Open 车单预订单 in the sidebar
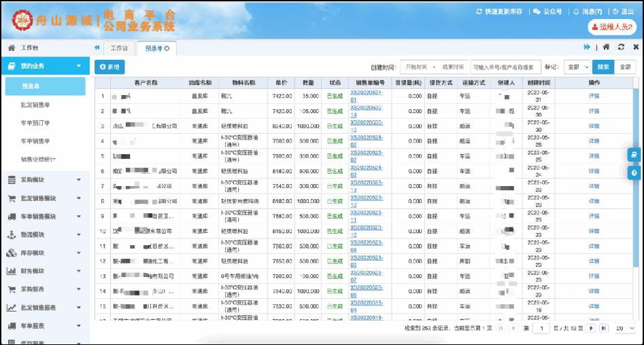 (35, 123)
